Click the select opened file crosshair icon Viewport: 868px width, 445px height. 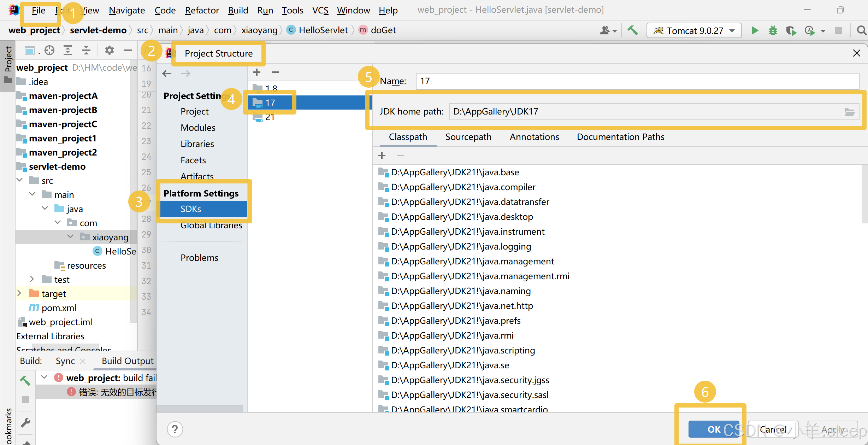49,51
